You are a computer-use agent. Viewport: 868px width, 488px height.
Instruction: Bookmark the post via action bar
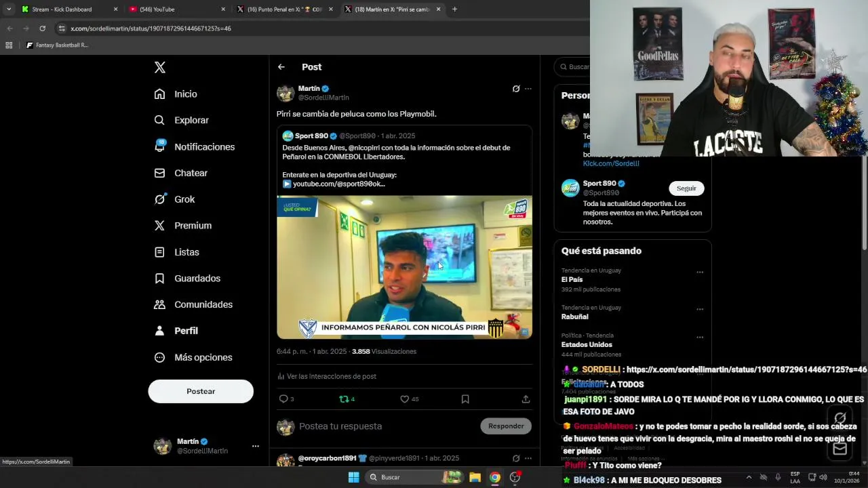point(465,399)
